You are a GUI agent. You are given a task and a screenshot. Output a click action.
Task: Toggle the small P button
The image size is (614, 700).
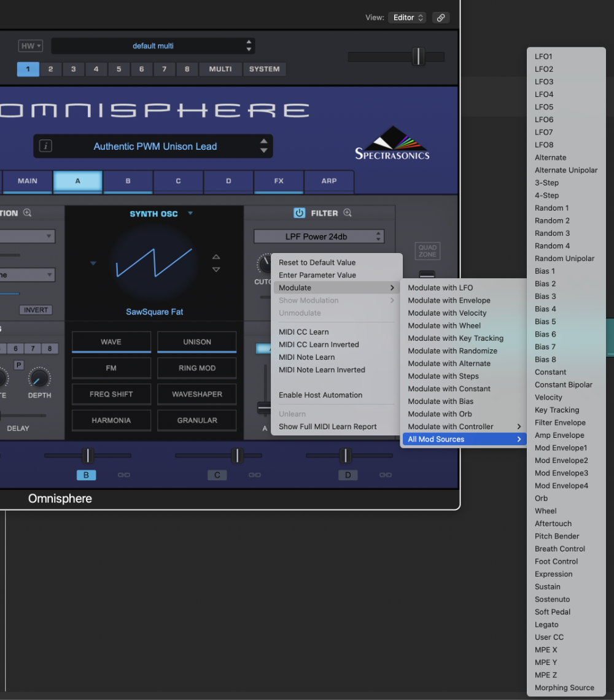pyautogui.click(x=18, y=365)
